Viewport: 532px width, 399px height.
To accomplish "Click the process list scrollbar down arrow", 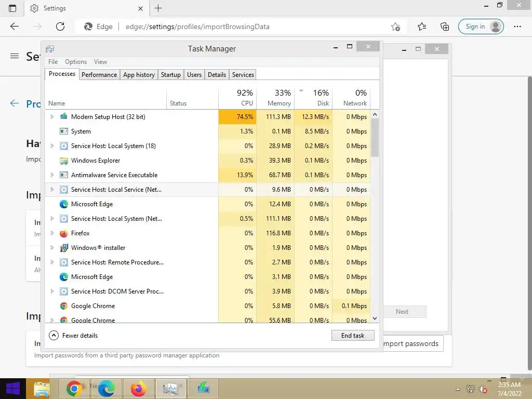I will click(x=375, y=318).
